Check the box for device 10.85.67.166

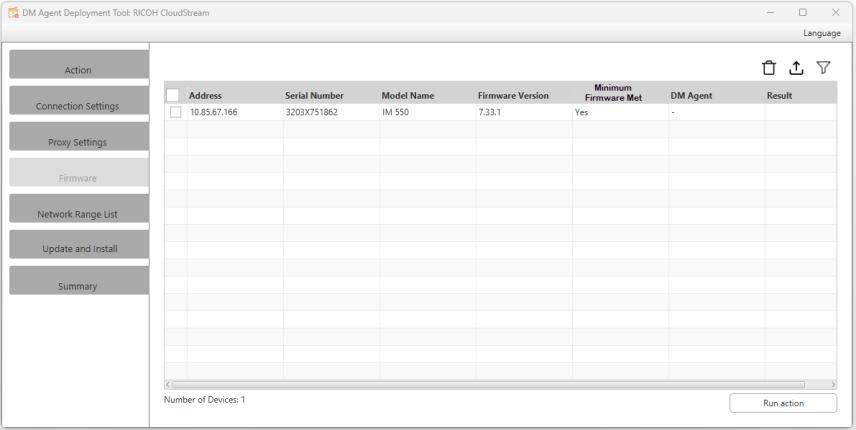(176, 112)
